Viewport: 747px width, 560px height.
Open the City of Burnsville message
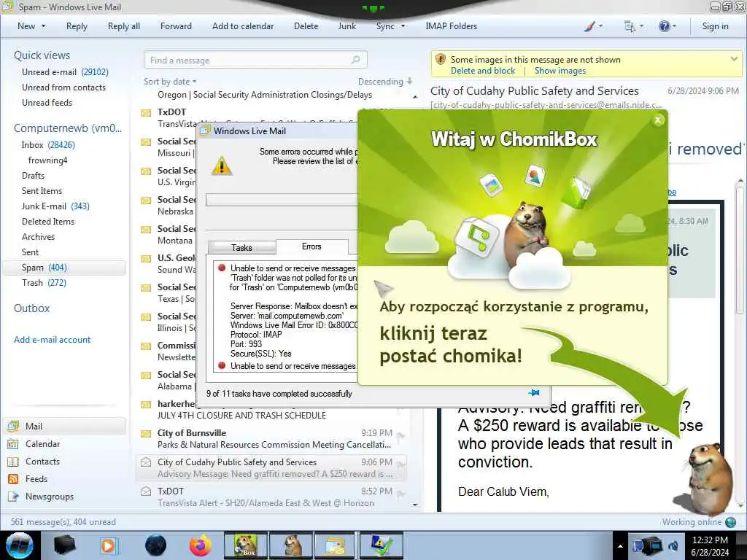(271, 438)
